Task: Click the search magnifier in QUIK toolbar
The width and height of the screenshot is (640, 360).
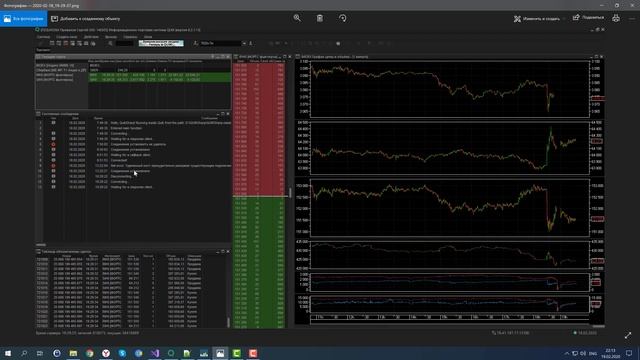Action: [x=110, y=43]
